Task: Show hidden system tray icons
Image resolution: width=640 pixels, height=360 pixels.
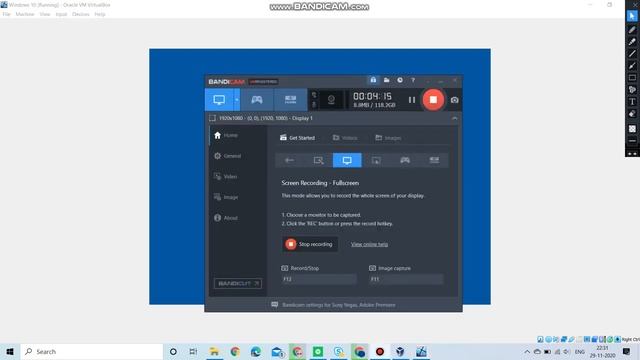Action: [527, 351]
